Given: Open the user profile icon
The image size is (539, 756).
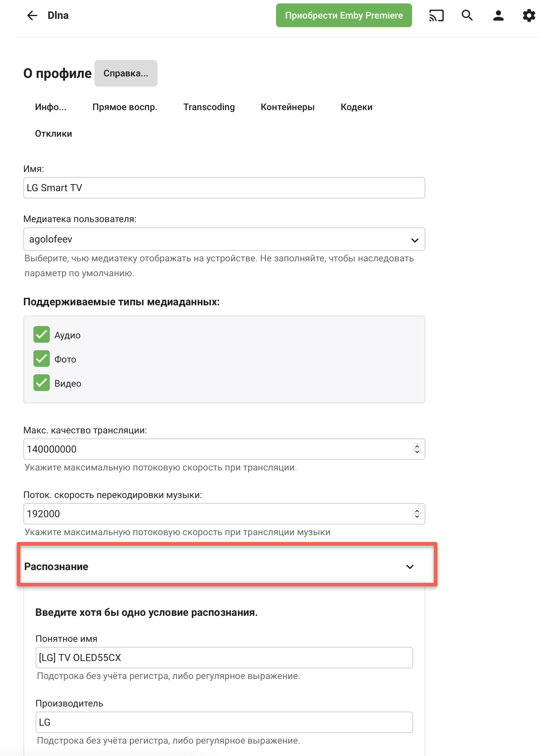Looking at the screenshot, I should coord(498,15).
